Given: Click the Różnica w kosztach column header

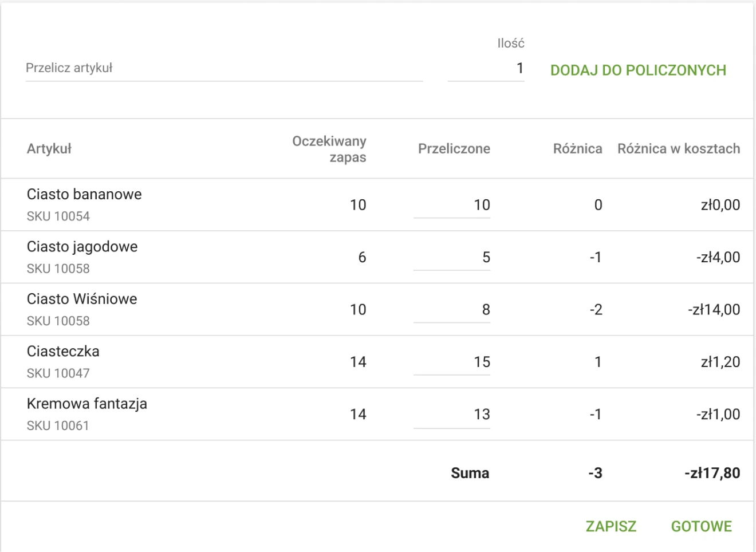Looking at the screenshot, I should (x=678, y=149).
